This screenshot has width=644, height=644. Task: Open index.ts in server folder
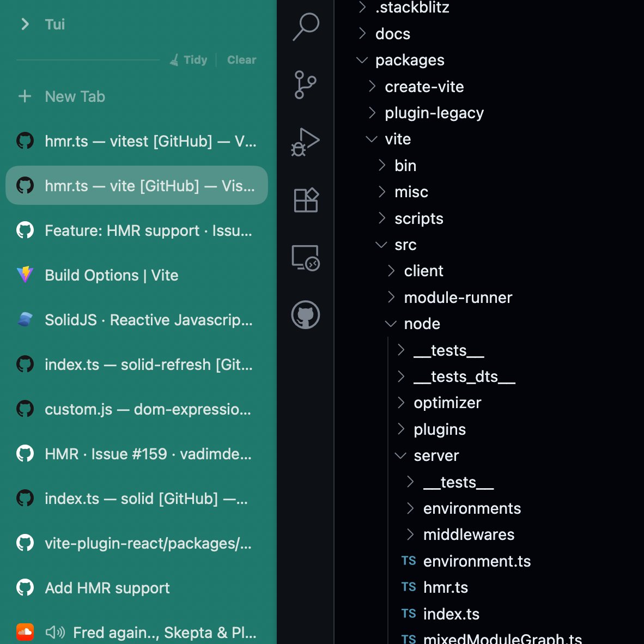click(x=451, y=614)
